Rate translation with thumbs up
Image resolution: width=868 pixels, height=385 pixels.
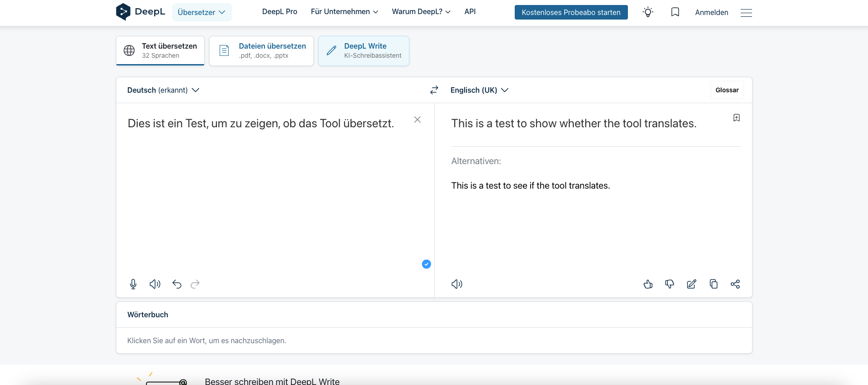[648, 284]
